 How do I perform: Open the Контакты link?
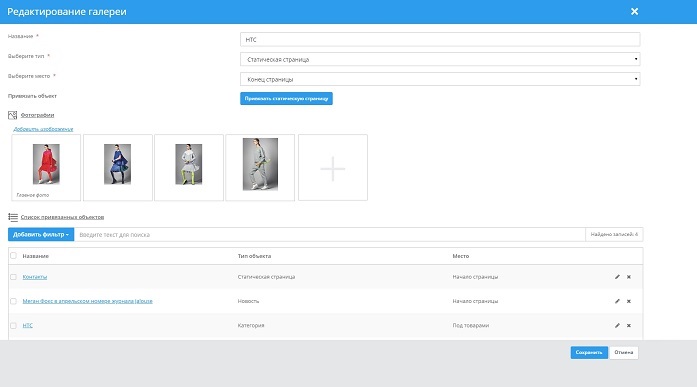[35, 277]
